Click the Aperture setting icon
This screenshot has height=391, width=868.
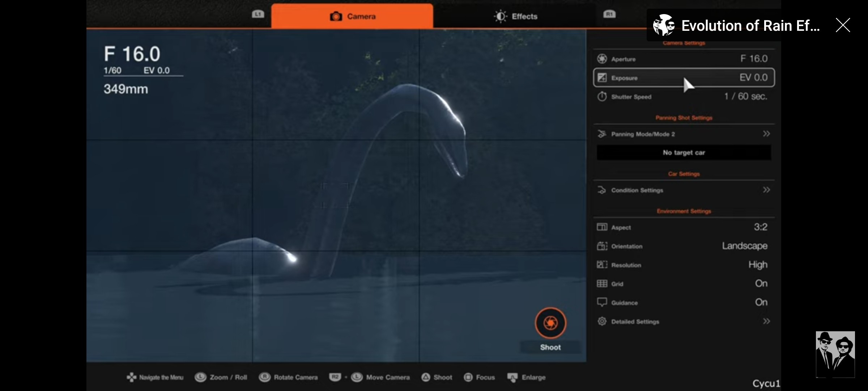click(x=602, y=59)
